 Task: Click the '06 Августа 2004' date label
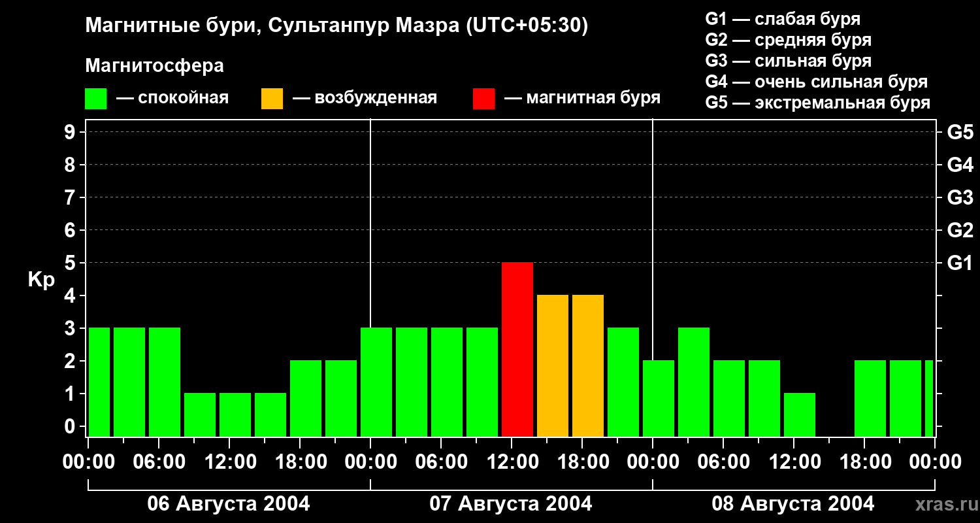(x=229, y=504)
